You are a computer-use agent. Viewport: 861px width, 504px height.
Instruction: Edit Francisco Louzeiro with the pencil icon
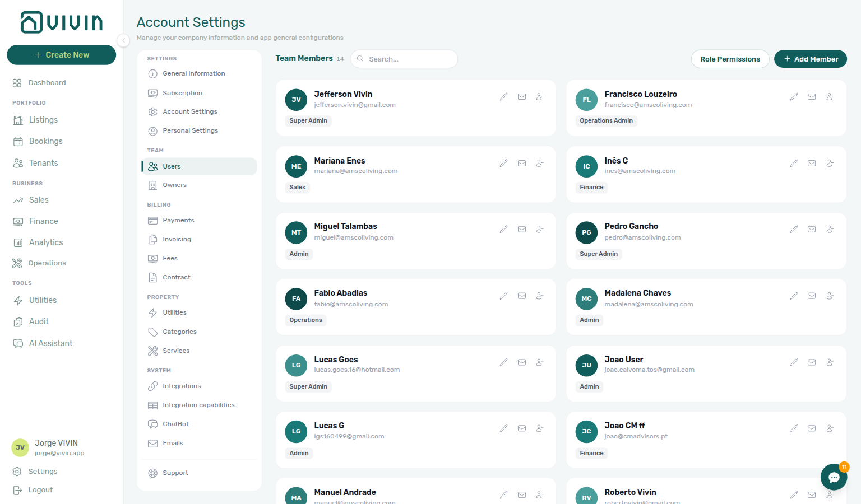tap(794, 97)
